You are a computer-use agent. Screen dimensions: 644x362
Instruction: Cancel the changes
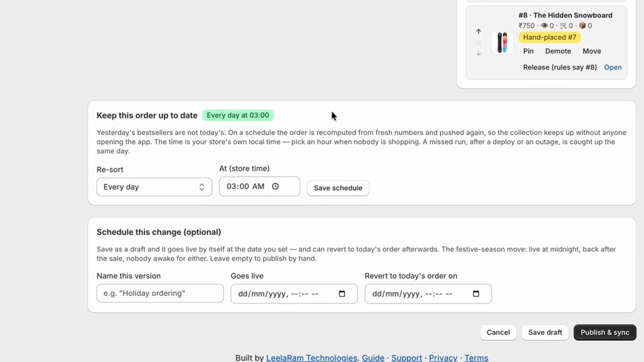click(x=498, y=332)
